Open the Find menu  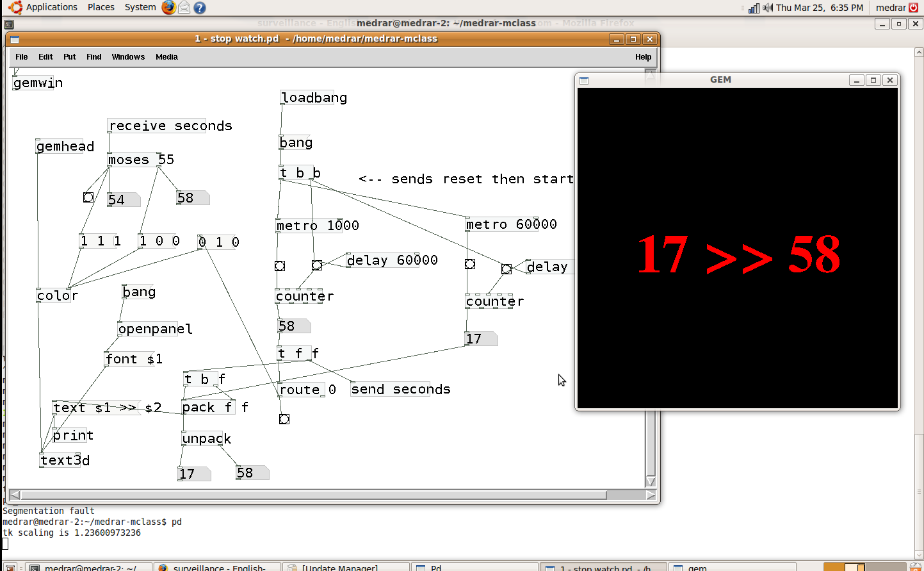[x=93, y=57]
